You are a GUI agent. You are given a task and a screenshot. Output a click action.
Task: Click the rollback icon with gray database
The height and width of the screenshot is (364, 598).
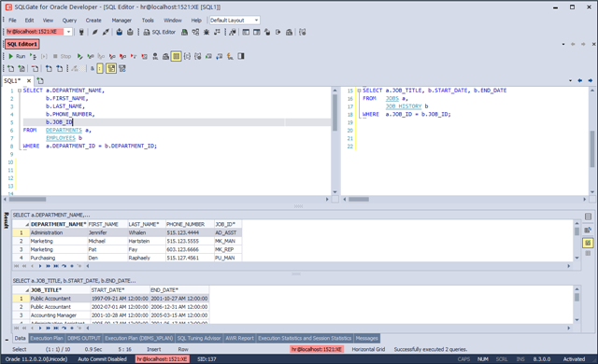130,32
